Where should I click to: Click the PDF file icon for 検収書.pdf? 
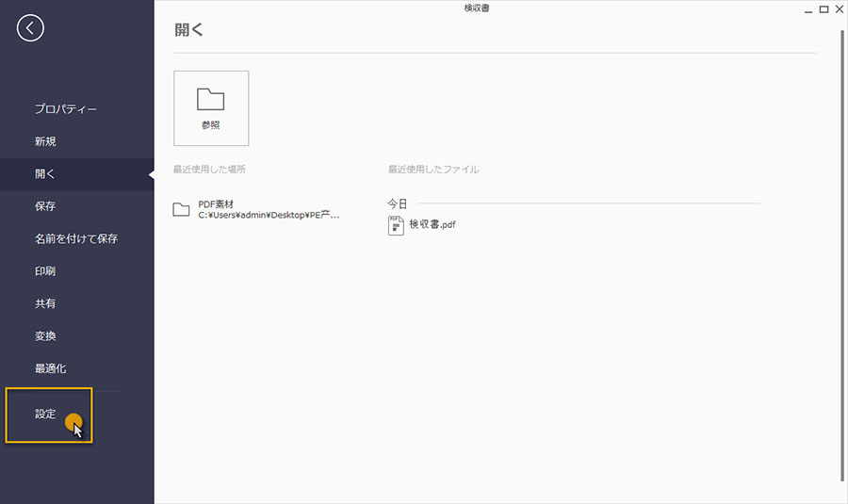pos(396,225)
